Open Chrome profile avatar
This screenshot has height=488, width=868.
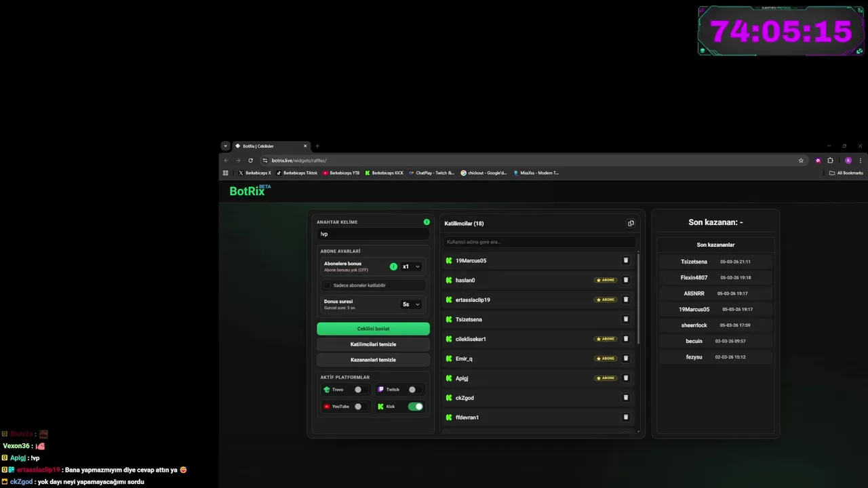848,161
